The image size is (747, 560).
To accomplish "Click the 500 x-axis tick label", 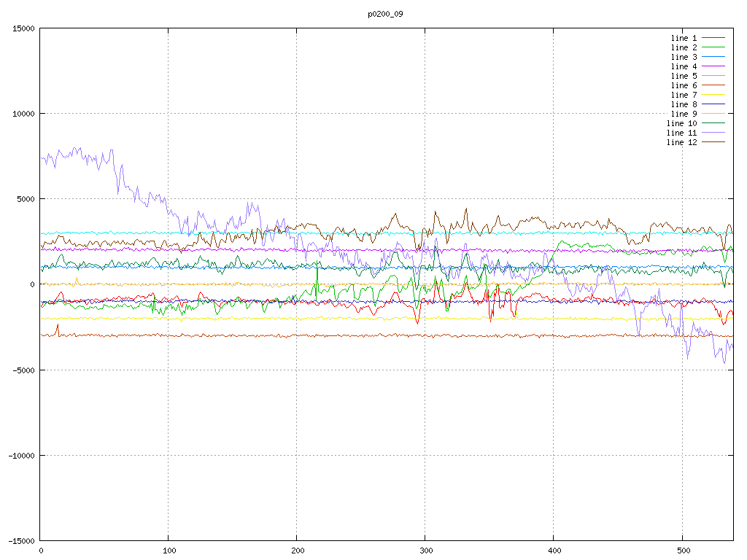I will (682, 551).
